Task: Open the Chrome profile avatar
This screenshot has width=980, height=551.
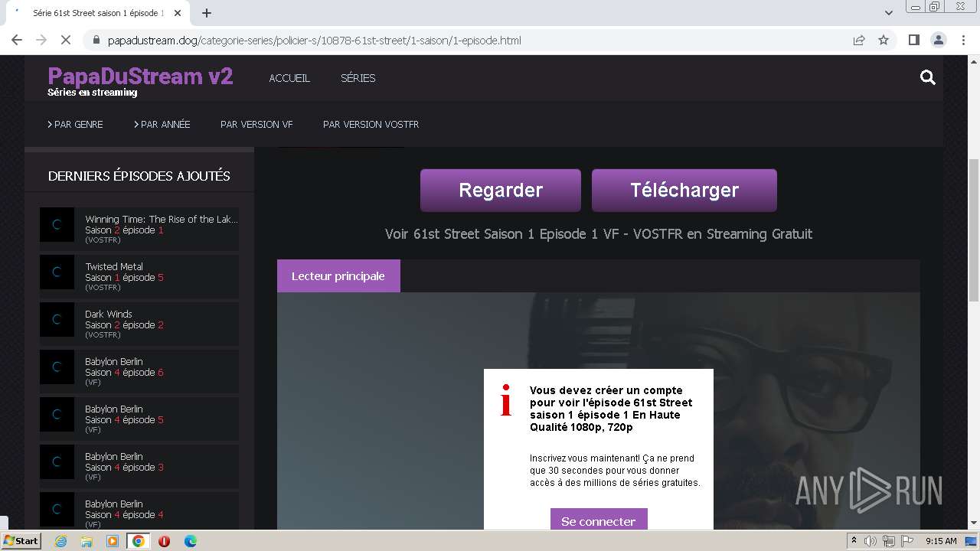Action: pos(938,40)
